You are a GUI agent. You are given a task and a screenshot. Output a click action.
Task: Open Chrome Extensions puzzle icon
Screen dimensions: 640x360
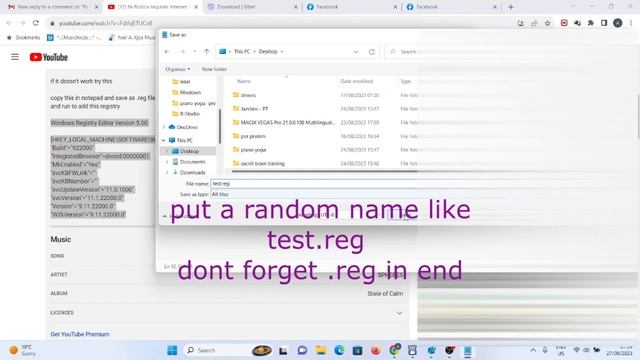[591, 23]
